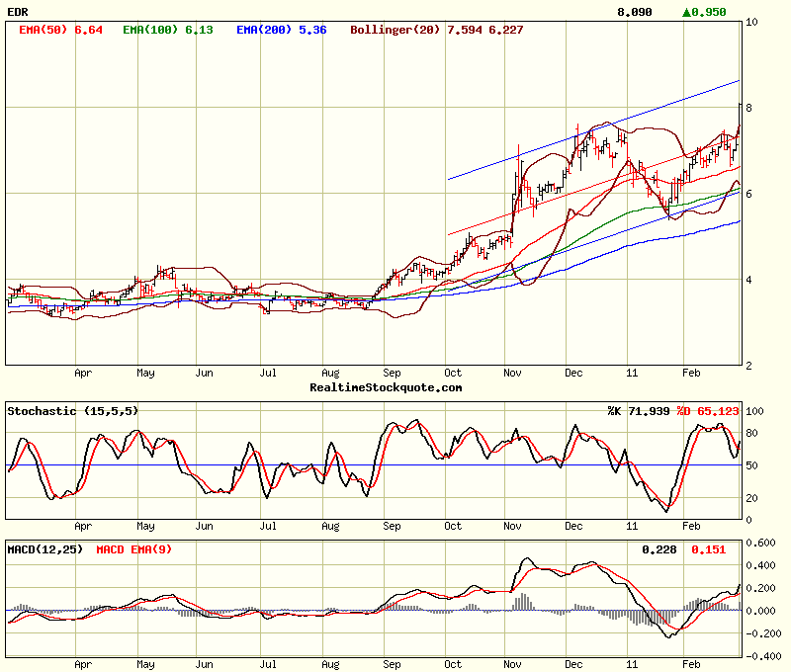
Task: Click the Stochastic axis label 100
Action: (x=754, y=411)
